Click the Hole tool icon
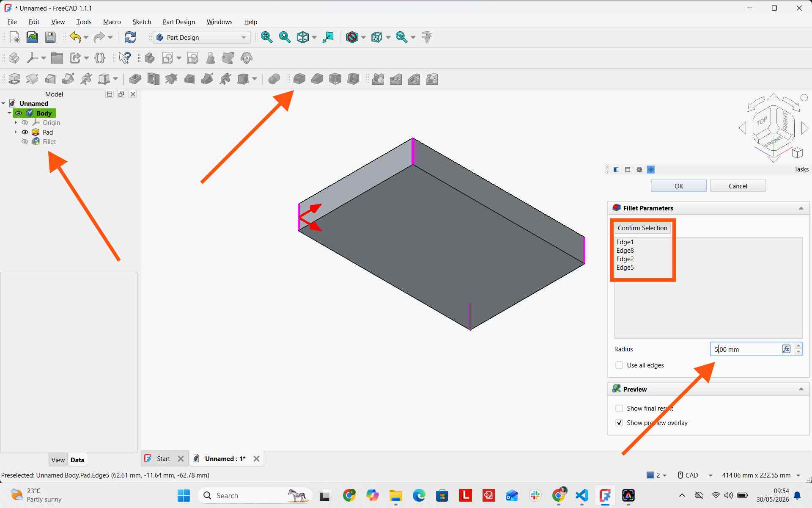This screenshot has height=508, width=812. click(154, 79)
